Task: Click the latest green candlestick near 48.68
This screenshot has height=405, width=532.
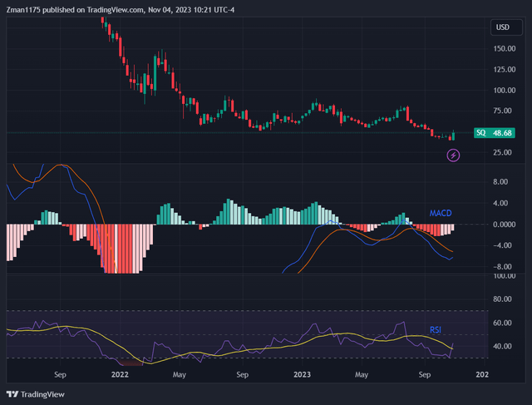Action: 453,135
